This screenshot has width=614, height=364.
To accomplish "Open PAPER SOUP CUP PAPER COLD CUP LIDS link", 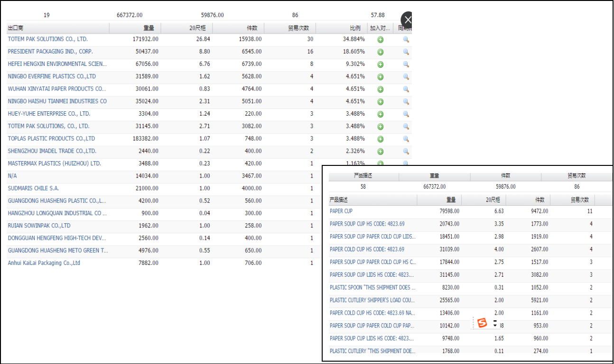I will (x=372, y=237).
